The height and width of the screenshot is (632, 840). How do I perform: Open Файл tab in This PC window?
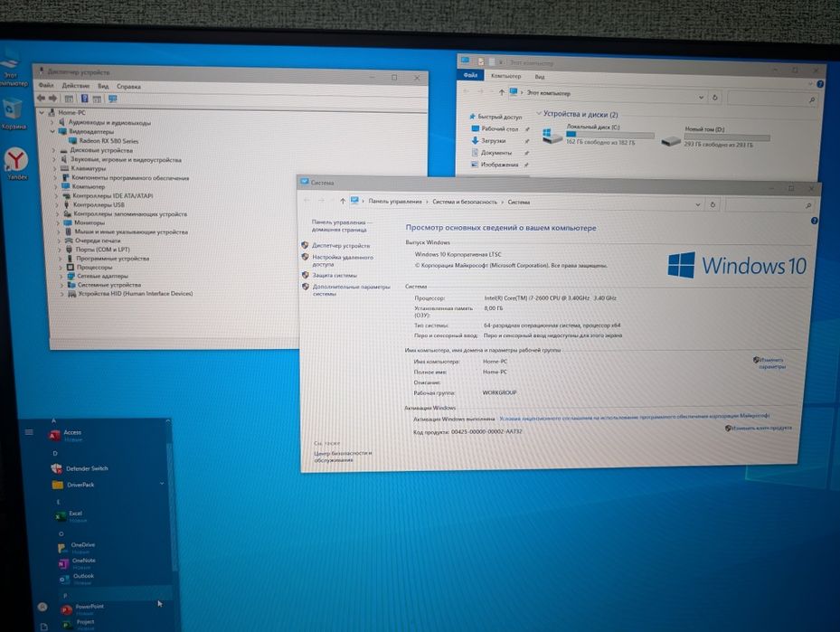click(470, 75)
